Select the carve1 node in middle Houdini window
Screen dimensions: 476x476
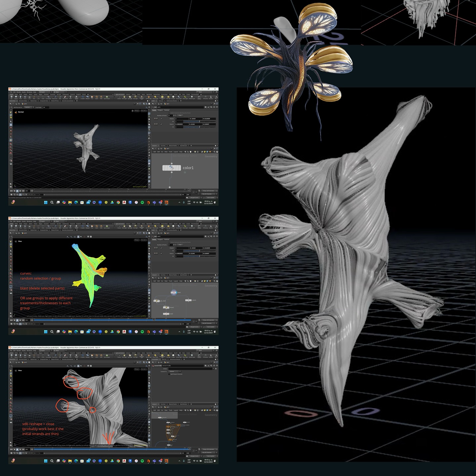coord(188,300)
